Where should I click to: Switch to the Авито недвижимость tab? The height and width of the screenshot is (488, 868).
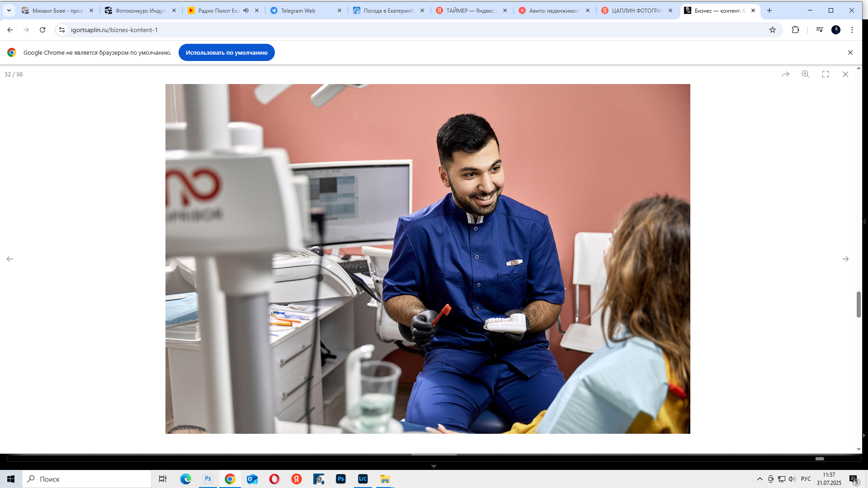point(554,10)
